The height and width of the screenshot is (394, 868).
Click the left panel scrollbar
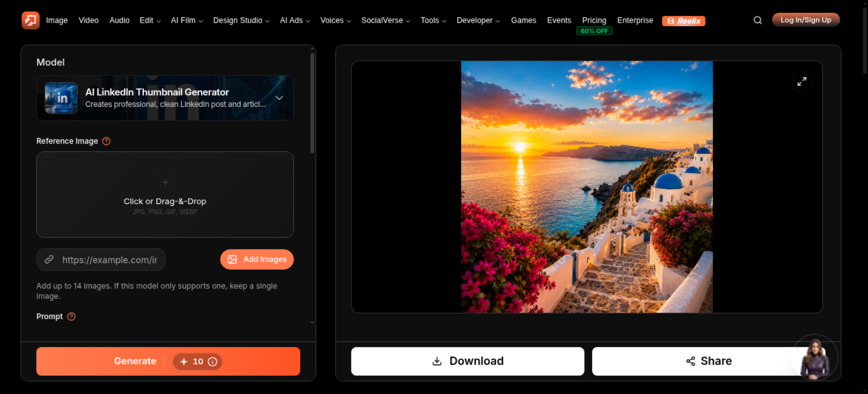click(312, 103)
